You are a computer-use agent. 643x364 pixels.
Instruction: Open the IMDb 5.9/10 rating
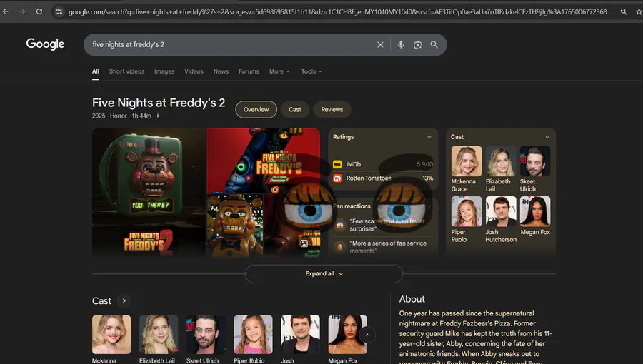[x=383, y=164]
